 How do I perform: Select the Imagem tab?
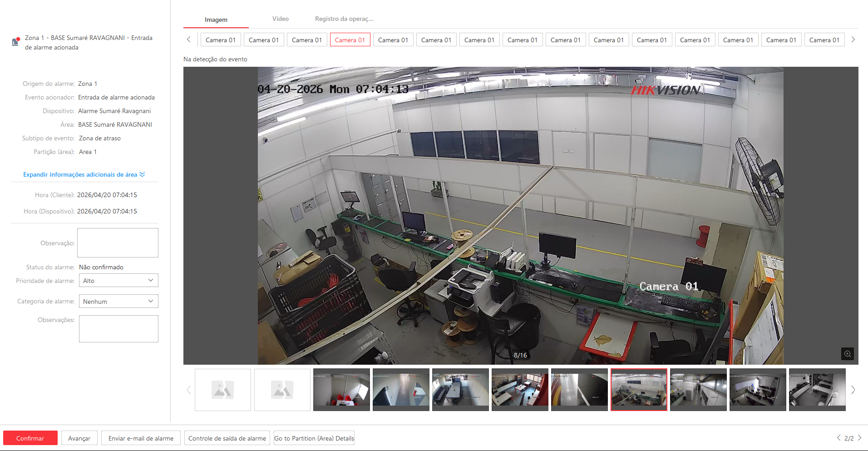[216, 20]
